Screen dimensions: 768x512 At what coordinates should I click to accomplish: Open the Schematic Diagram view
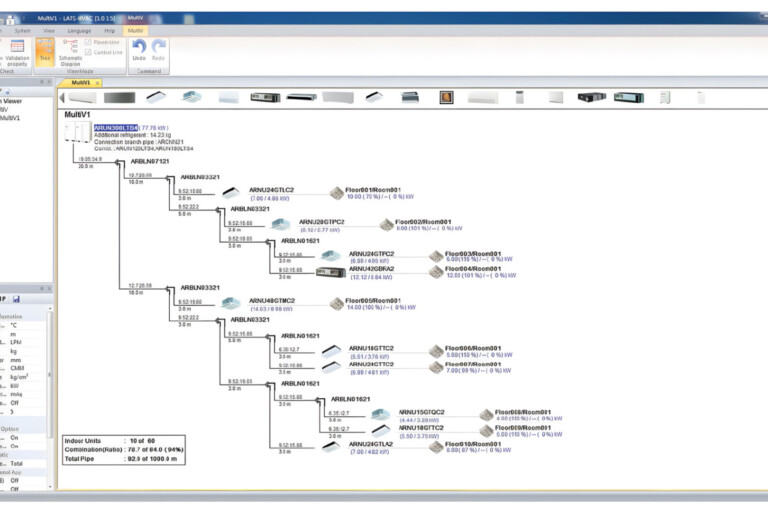pos(70,52)
